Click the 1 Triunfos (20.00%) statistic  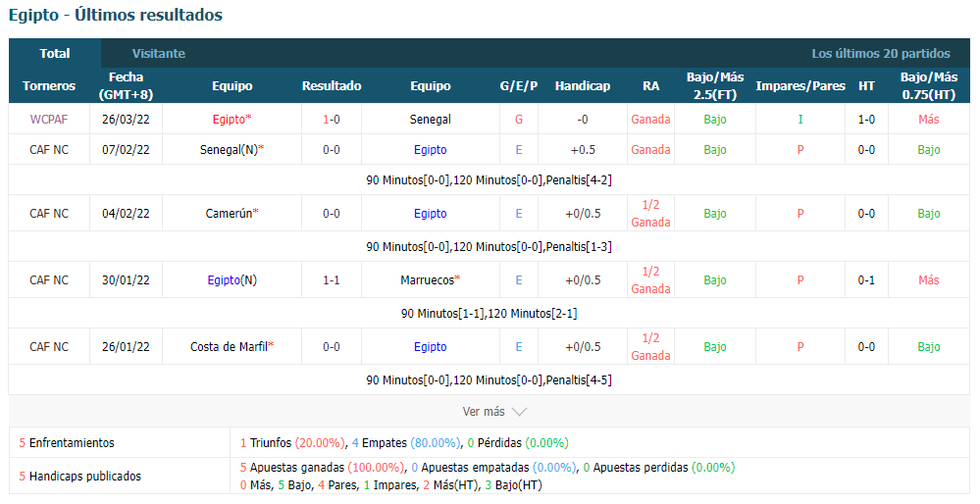(x=293, y=443)
